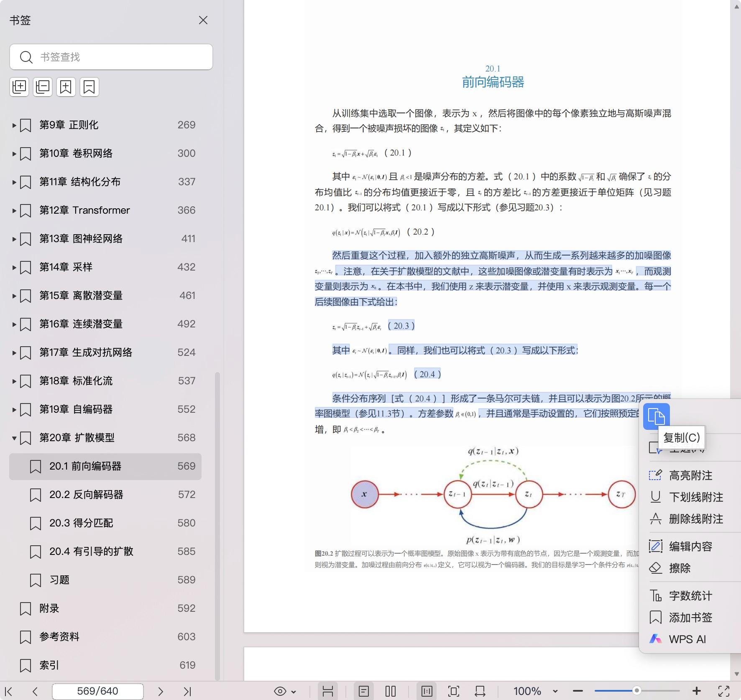The width and height of the screenshot is (741, 700).
Task: Toggle single-page view mode
Action: click(x=363, y=691)
